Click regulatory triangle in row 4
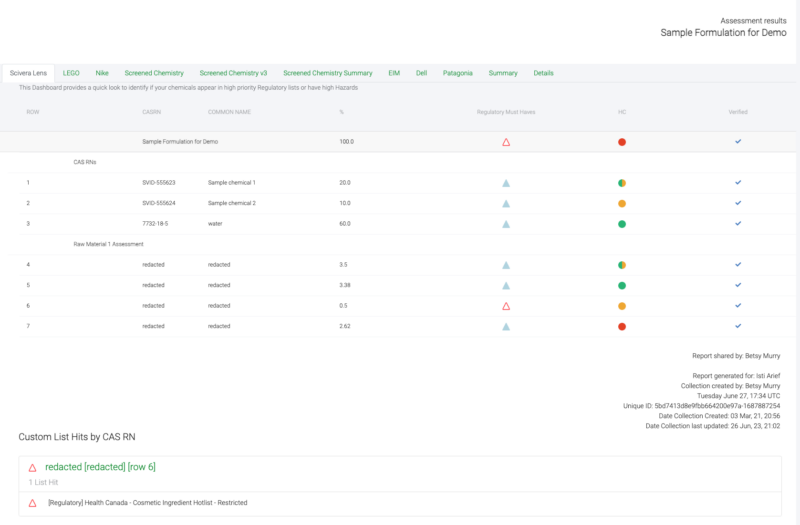The width and height of the screenshot is (800, 525). coord(506,265)
